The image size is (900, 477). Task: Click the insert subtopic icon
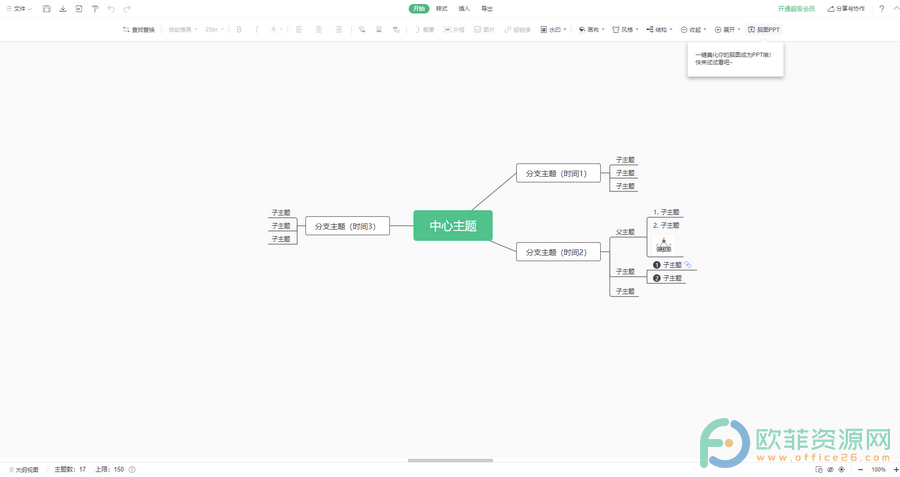click(x=362, y=29)
